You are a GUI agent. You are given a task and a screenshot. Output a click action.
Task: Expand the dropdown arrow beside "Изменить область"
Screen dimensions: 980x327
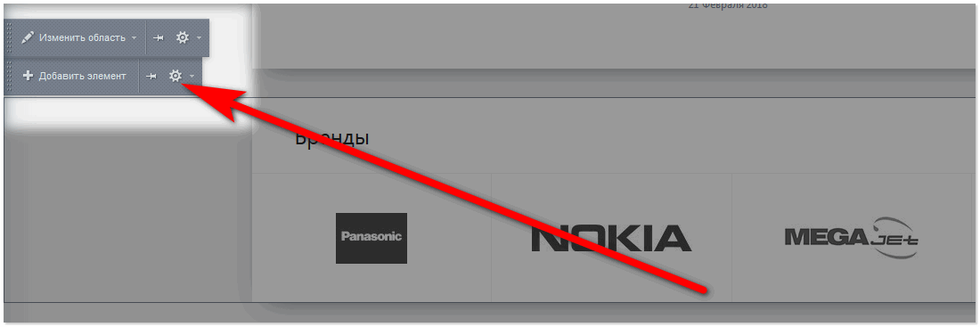tap(134, 38)
